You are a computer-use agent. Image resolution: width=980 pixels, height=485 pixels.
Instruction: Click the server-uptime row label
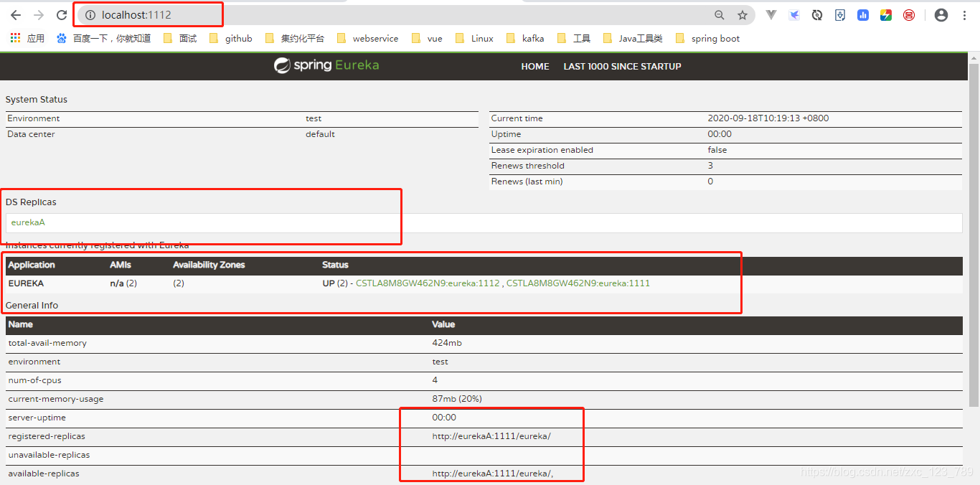coord(37,418)
